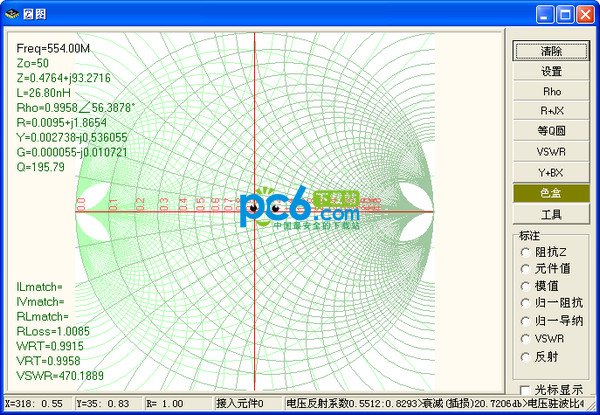Click the VRT=0.9958 value

tap(49, 361)
